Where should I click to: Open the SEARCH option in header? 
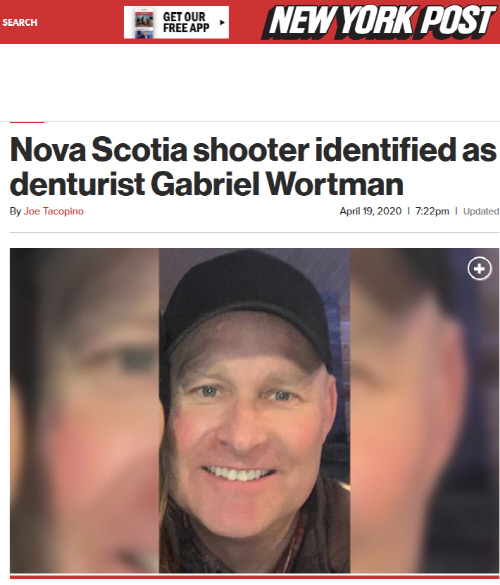click(x=20, y=22)
